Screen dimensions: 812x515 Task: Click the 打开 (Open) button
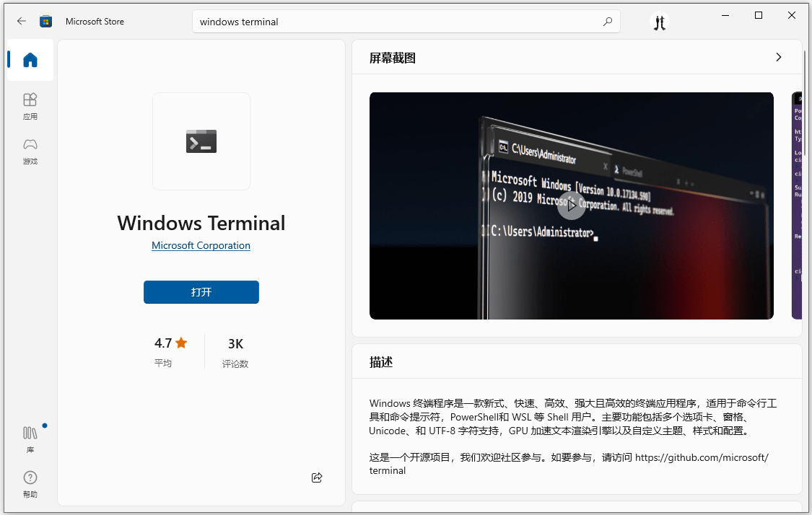[x=201, y=292]
